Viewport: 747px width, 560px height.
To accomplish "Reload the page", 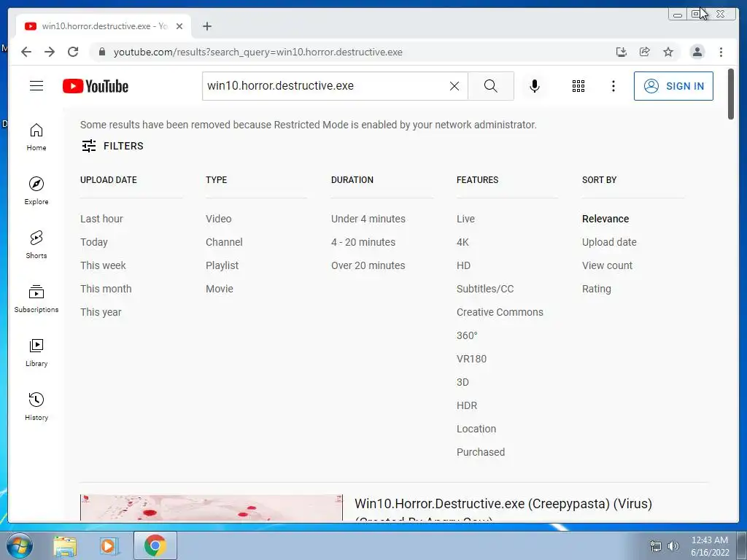I will coord(73,52).
